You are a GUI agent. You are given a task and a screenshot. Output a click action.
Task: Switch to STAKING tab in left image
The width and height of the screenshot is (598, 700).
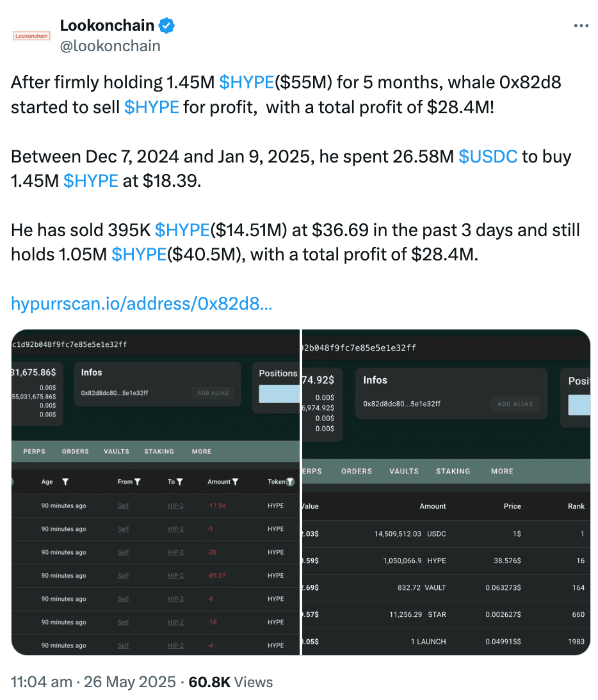click(x=159, y=451)
